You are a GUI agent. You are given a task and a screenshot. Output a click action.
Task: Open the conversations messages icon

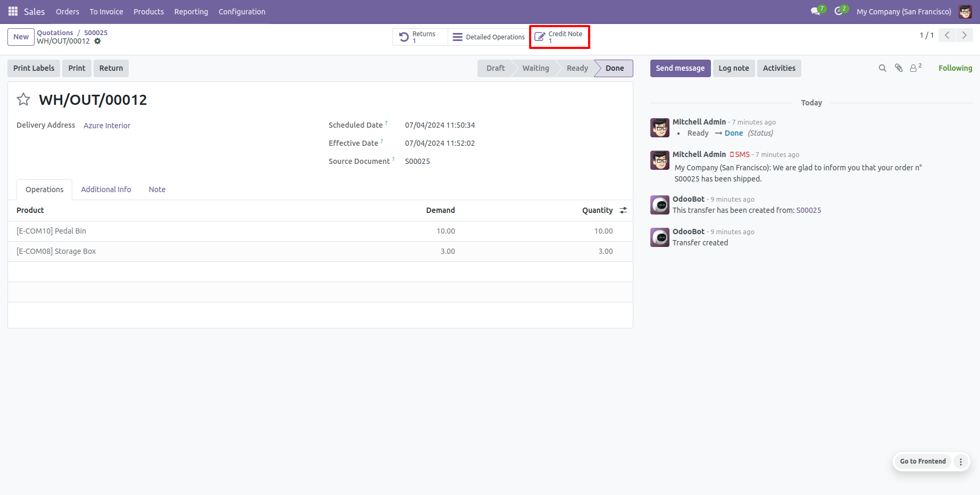tap(816, 11)
